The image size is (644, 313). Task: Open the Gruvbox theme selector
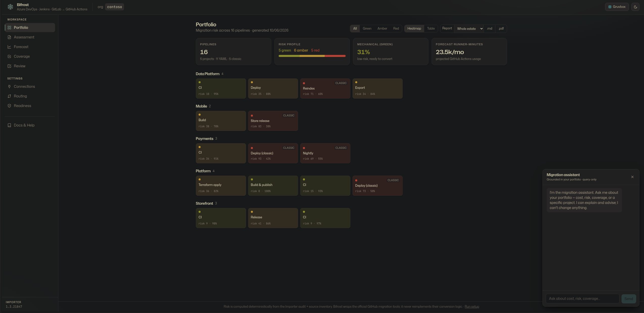tap(617, 7)
